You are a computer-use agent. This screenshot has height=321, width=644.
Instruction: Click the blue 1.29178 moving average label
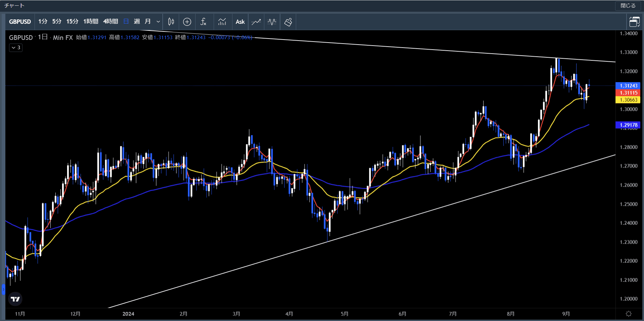point(628,125)
